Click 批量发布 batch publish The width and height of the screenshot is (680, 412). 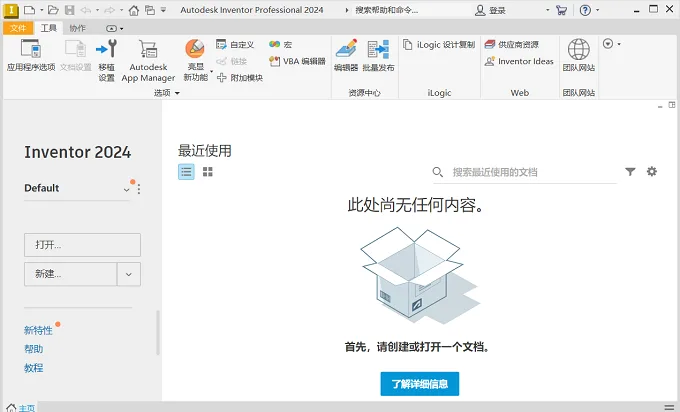tap(378, 55)
